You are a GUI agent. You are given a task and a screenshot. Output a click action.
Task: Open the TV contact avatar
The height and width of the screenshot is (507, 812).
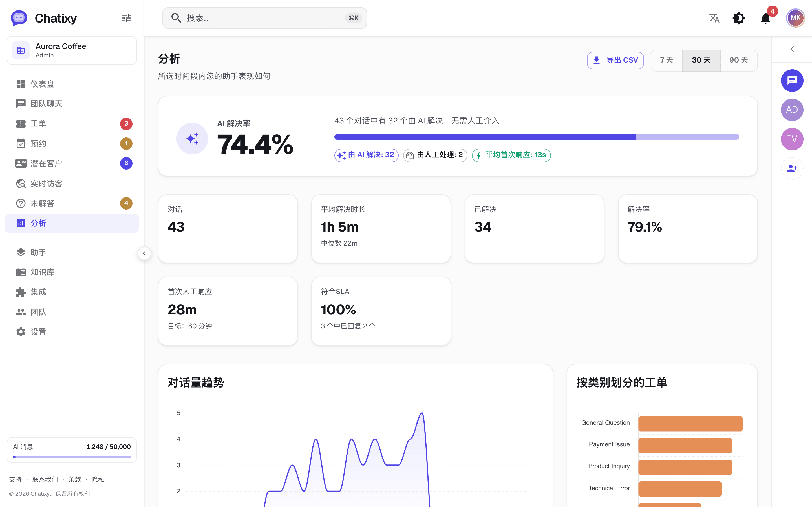[x=792, y=139]
